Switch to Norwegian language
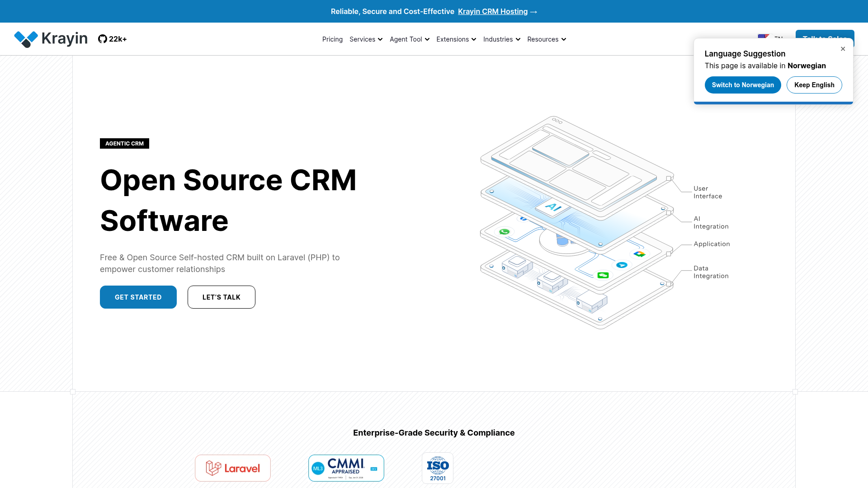Viewport: 868px width, 488px height. 743,85
